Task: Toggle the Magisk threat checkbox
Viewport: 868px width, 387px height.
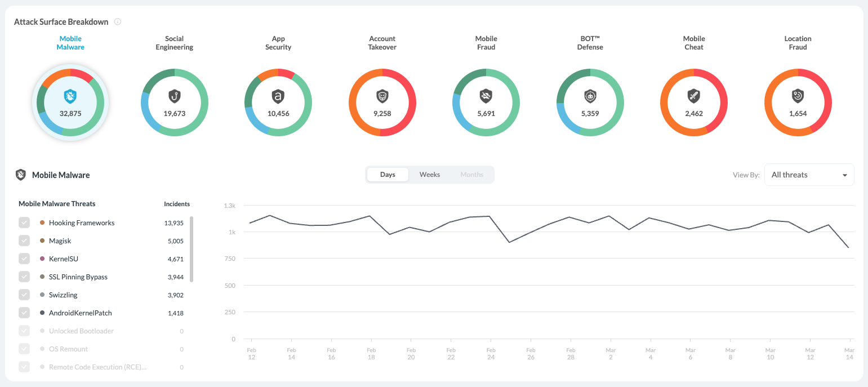Action: click(24, 241)
